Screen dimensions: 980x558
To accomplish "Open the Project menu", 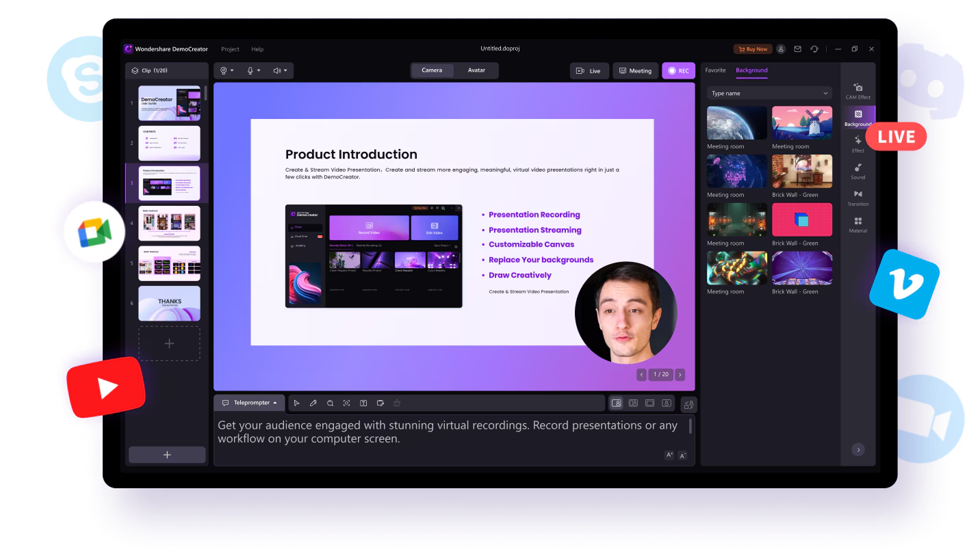I will click(230, 49).
